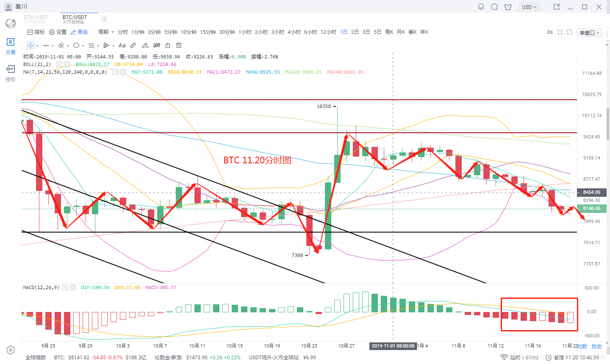Expand the triangle pattern tool dropdown arrow
The image size is (610, 364).
click(114, 46)
